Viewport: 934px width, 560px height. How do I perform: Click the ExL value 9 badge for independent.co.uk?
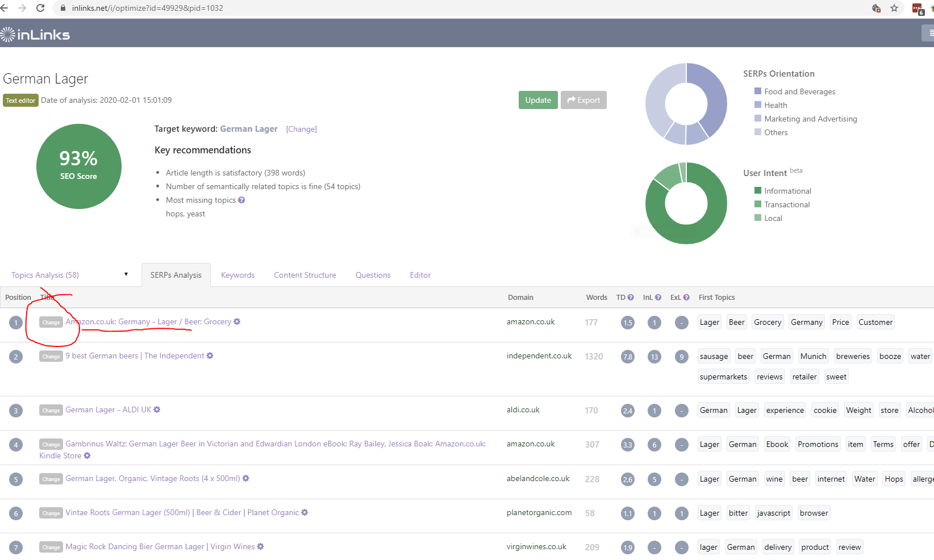point(682,357)
